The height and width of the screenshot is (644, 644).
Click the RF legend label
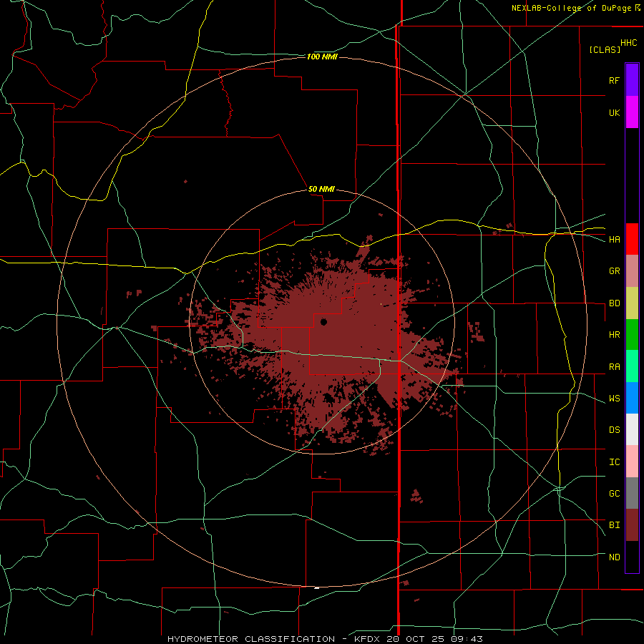614,80
